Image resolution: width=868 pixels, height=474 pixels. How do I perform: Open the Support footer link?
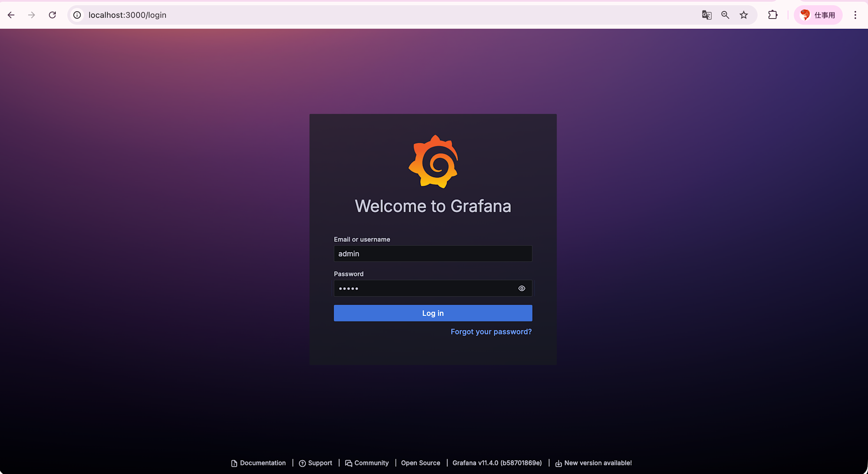point(320,463)
